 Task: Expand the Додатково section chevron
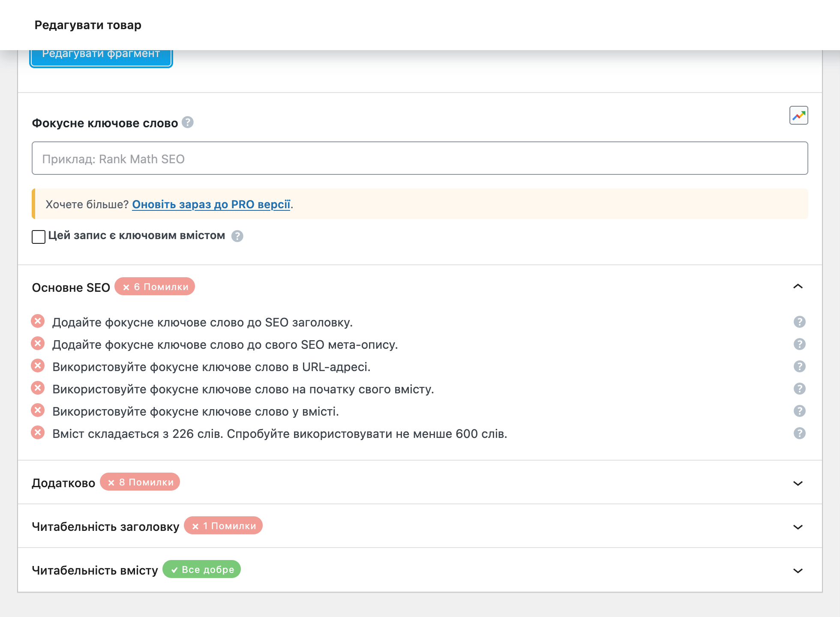tap(798, 483)
